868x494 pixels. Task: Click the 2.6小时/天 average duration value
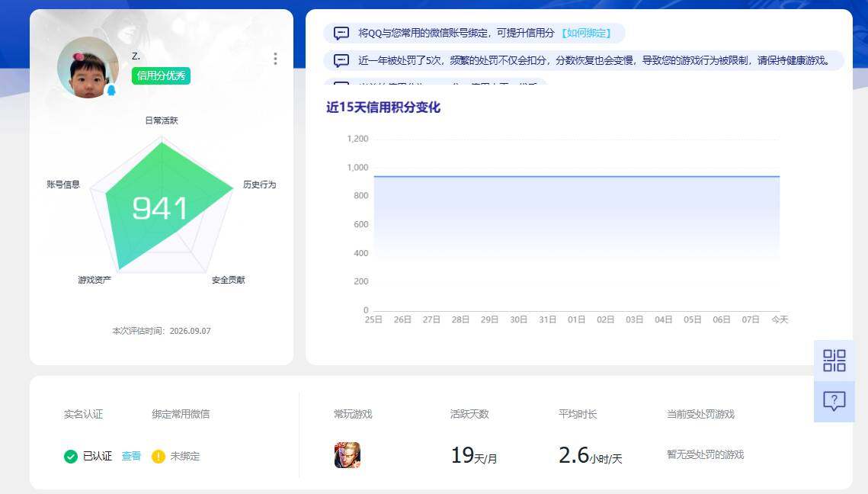[590, 456]
